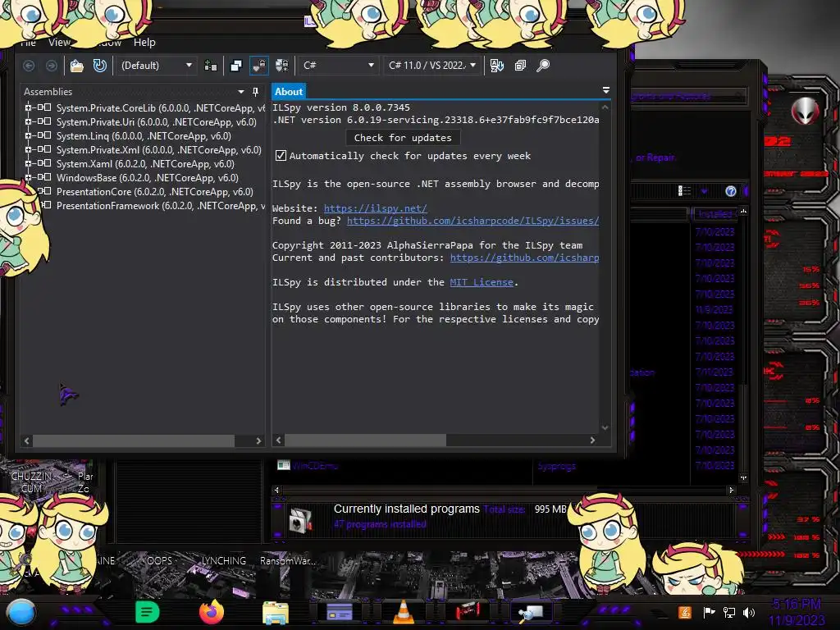Toggle show public, private and internal API
This screenshot has height=630, width=840.
pyautogui.click(x=258, y=66)
